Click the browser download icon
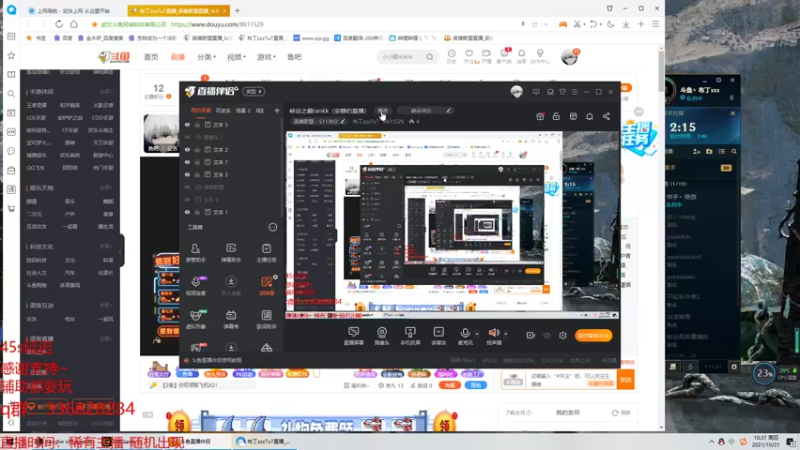Viewport: 800px width, 450px height. tap(626, 24)
